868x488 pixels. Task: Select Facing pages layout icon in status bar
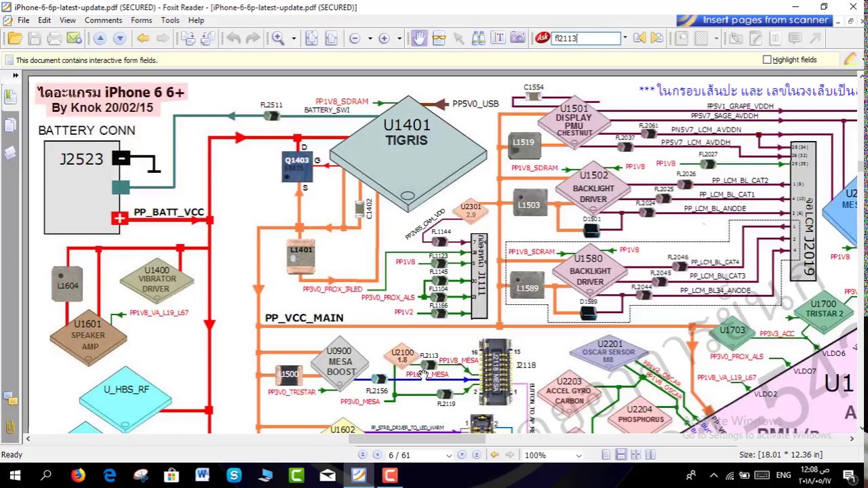[x=636, y=455]
